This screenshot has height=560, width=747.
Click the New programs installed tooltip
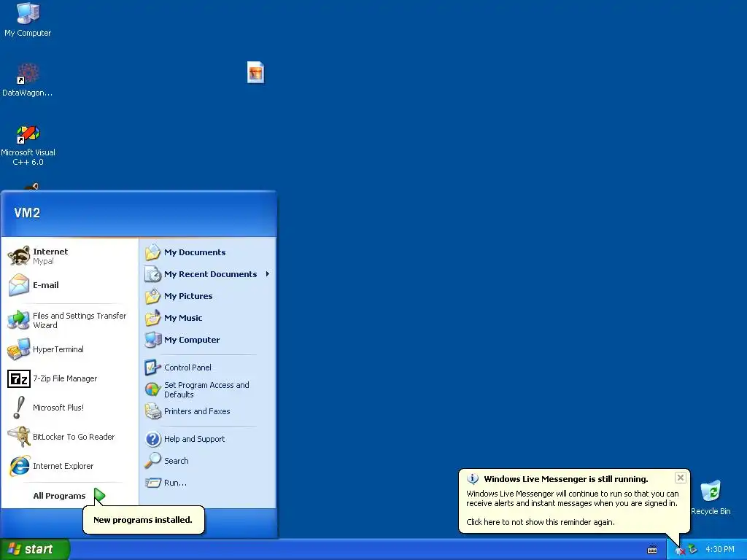coord(144,520)
